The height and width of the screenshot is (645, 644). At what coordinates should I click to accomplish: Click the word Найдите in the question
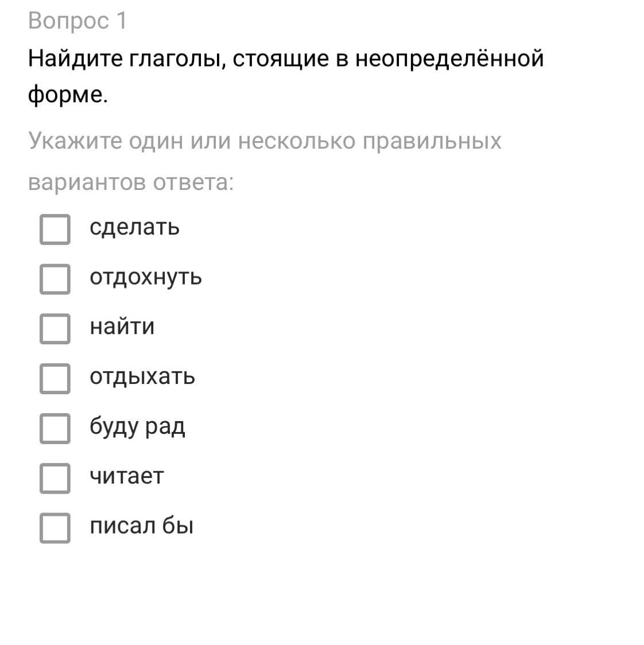pos(75,59)
